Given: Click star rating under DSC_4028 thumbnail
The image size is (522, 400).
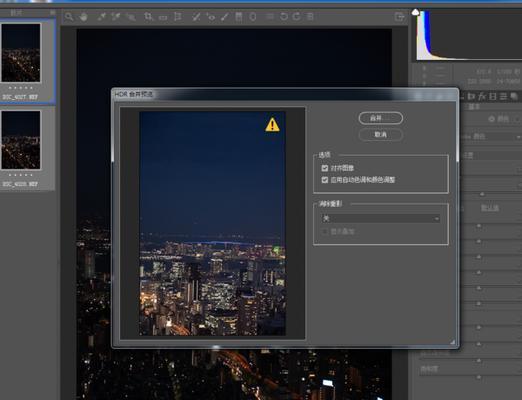Looking at the screenshot, I should click(x=21, y=175).
